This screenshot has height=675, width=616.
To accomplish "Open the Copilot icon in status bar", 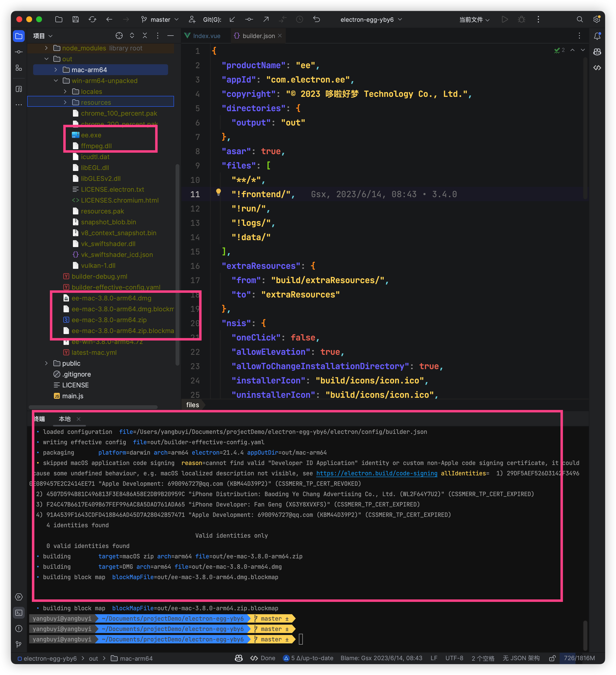I will 239,658.
